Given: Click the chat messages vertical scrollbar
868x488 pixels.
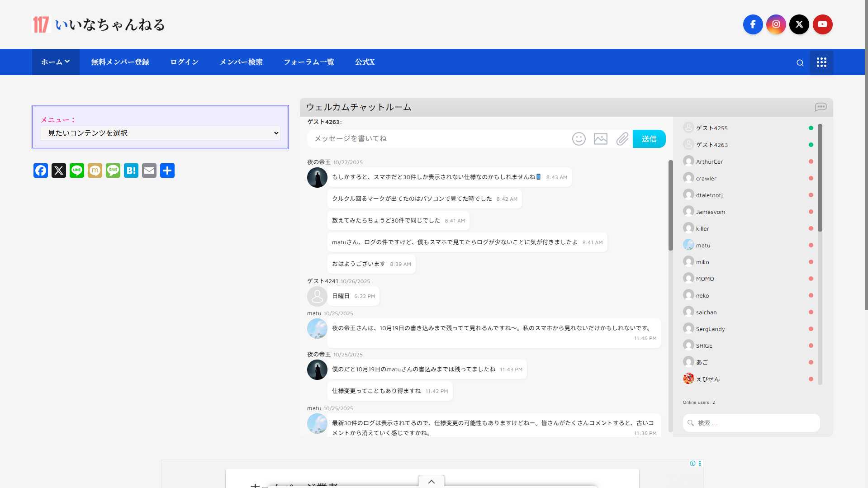Looking at the screenshot, I should [x=670, y=205].
